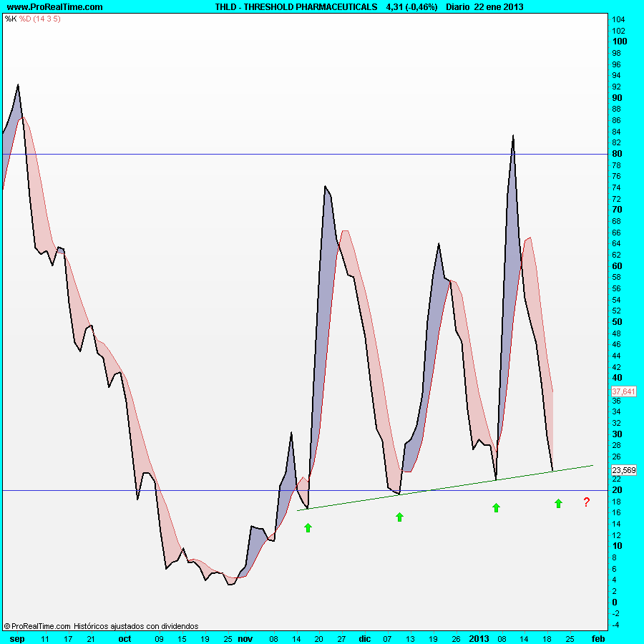Viewport: 644px width, 644px height.
Task: Select the THLD - THRESHOLD PHARMACEUTICALS title
Action: point(296,7)
